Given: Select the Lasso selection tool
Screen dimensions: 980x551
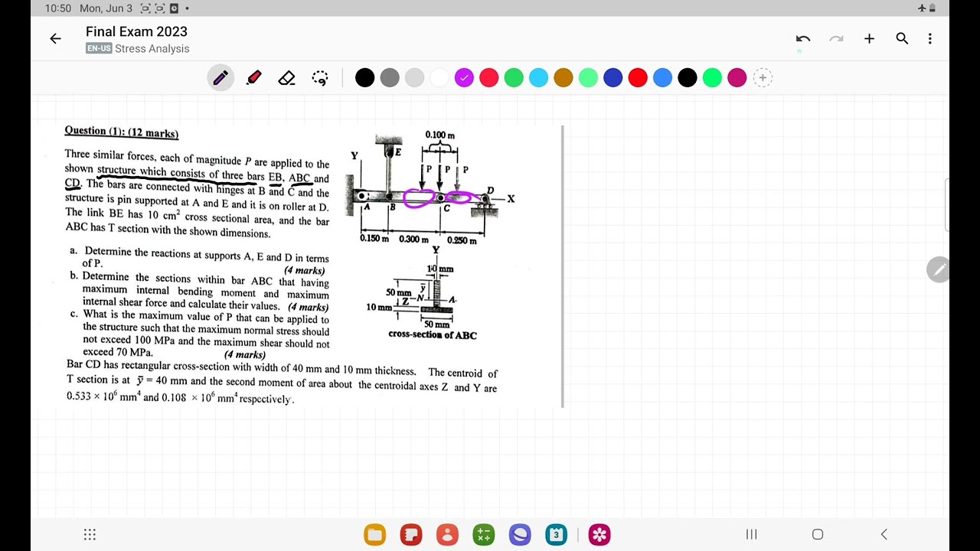Looking at the screenshot, I should (320, 78).
